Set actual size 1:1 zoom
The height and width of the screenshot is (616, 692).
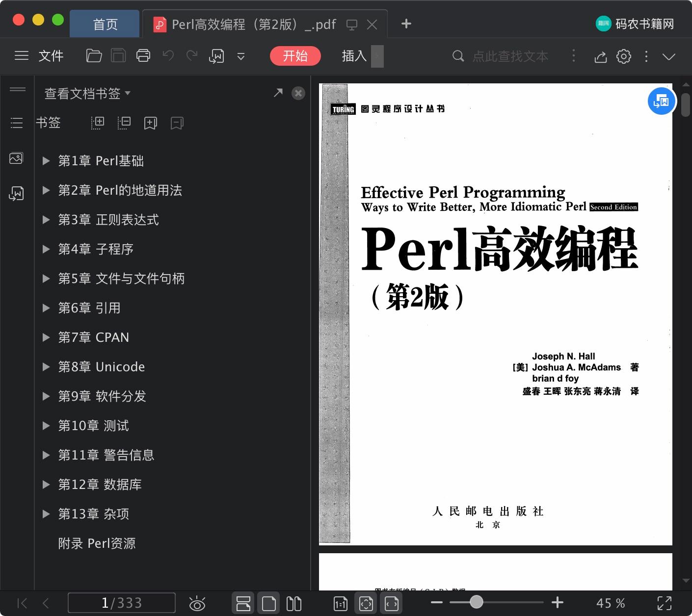point(341,604)
